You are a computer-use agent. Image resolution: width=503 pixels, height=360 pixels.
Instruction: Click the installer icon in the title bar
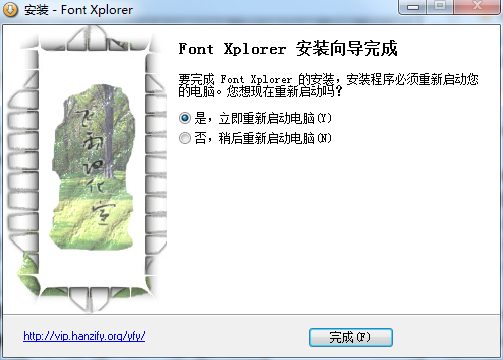pos(10,10)
